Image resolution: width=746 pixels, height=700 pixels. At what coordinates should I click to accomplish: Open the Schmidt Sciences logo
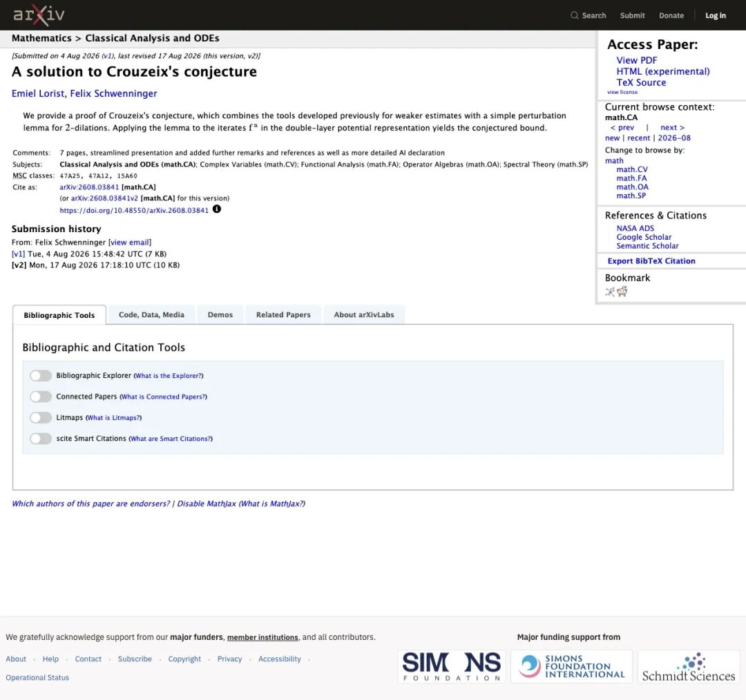click(689, 667)
